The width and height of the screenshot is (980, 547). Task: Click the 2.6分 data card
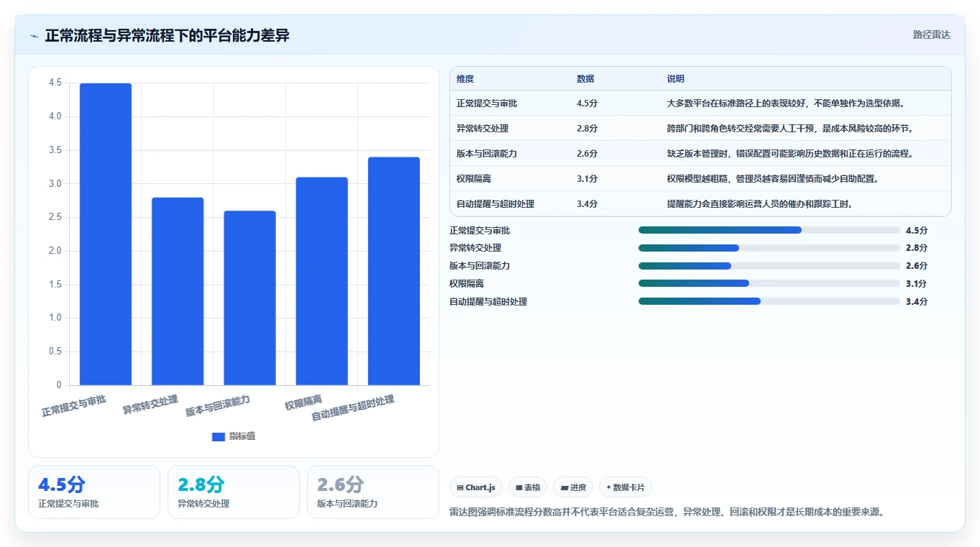click(x=373, y=492)
